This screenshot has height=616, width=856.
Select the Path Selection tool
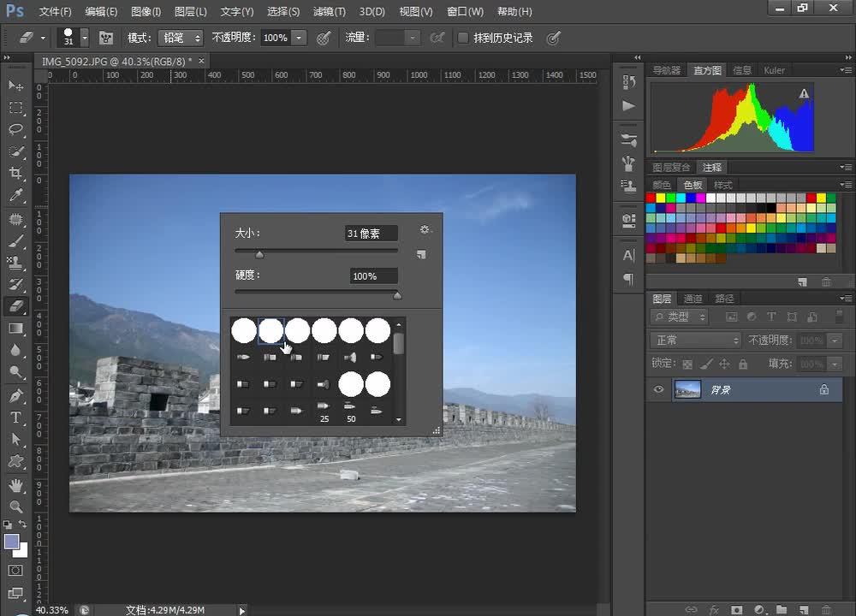pos(15,439)
